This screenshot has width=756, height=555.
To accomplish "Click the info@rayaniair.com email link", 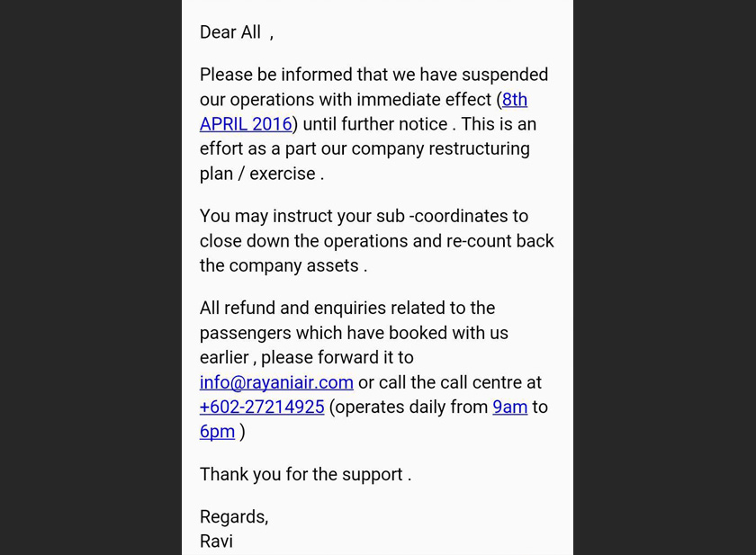I will (276, 382).
